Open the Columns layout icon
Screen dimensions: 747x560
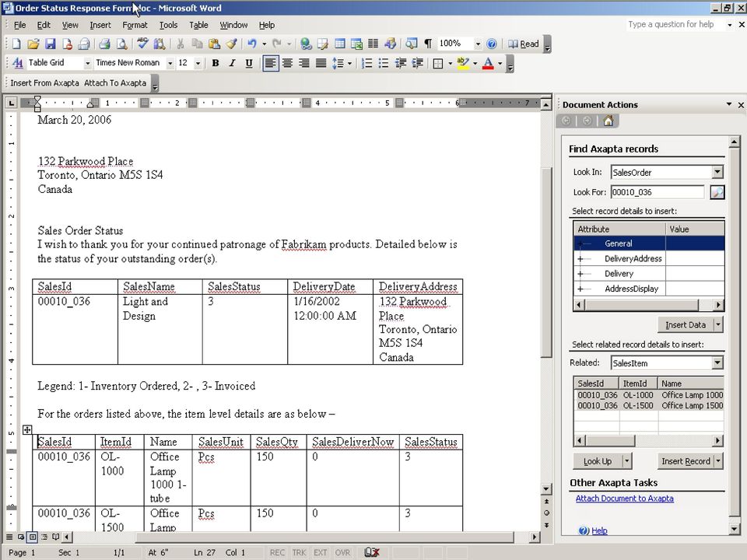373,44
